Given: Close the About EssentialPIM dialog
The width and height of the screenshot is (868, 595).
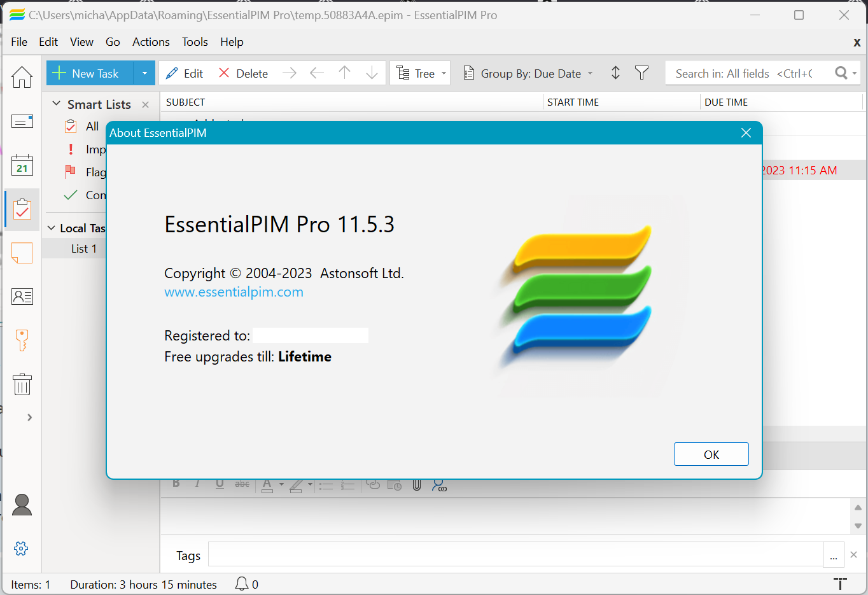Looking at the screenshot, I should [746, 132].
